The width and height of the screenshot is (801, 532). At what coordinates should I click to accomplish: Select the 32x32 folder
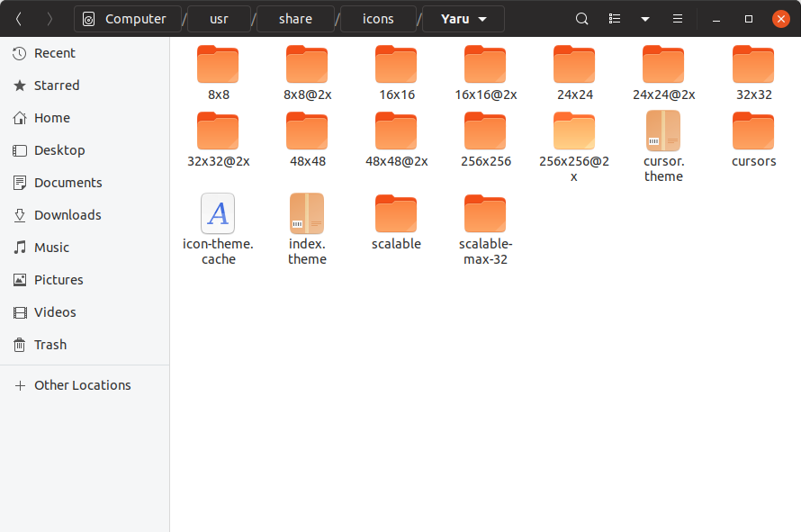tap(753, 73)
